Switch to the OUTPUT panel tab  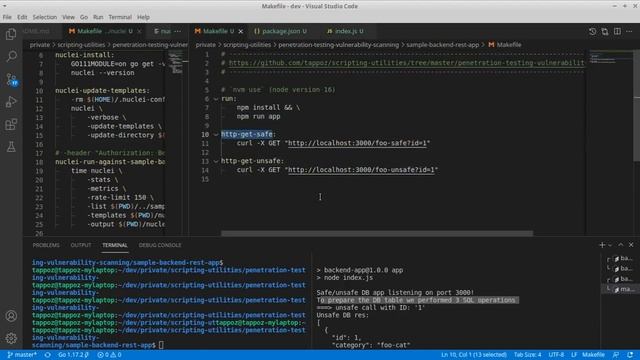pos(81,245)
